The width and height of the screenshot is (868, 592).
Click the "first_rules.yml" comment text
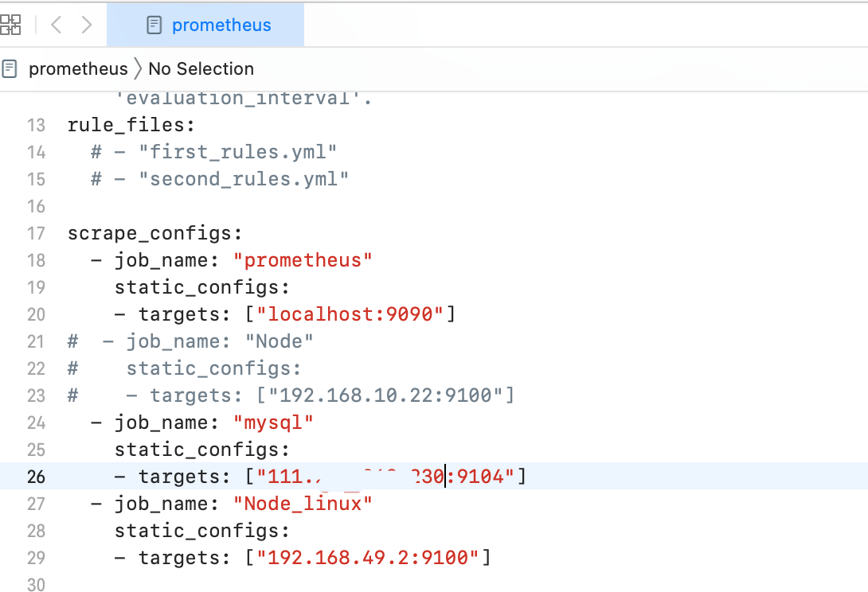[x=237, y=152]
